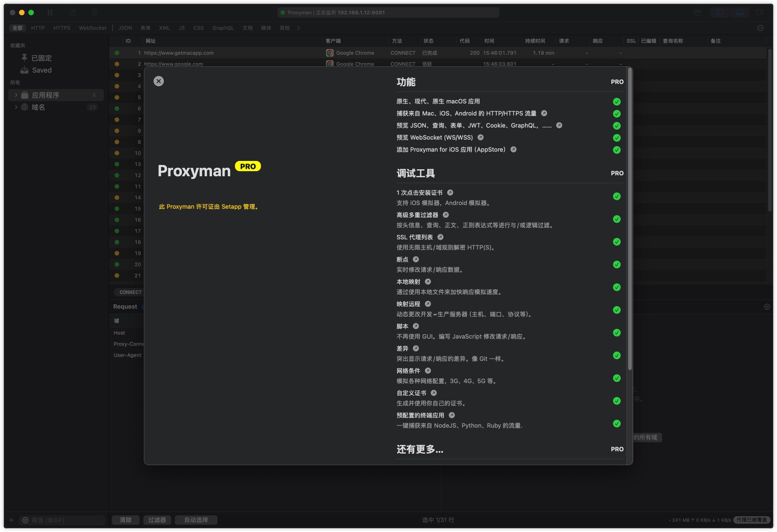Open link icon beside 高级多重过滤器
Viewport: 777px width, 532px height.
[x=446, y=215]
